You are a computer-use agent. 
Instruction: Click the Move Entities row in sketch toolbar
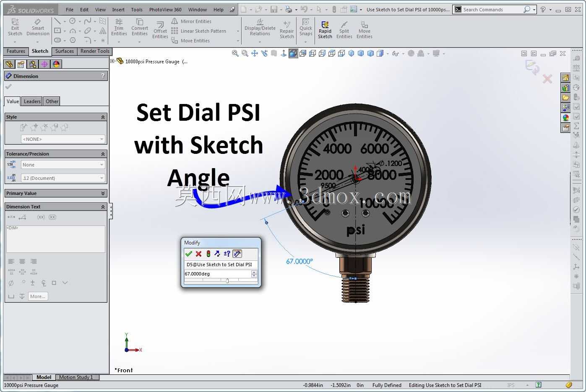coord(191,41)
